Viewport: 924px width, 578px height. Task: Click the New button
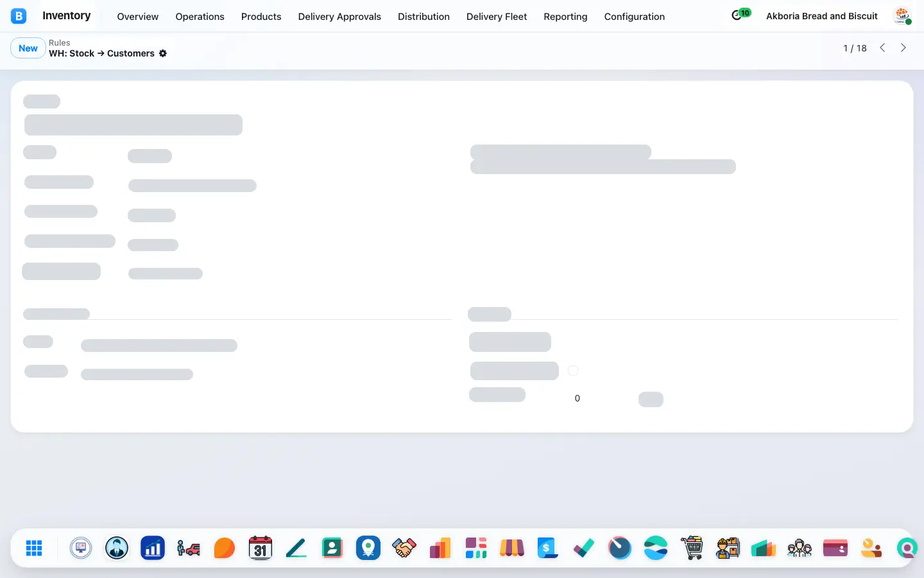(28, 48)
